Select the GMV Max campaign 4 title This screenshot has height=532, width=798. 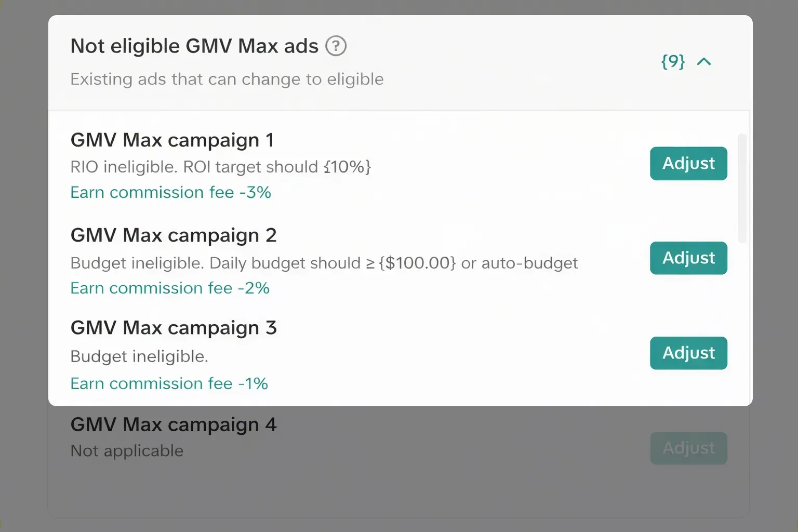tap(174, 425)
